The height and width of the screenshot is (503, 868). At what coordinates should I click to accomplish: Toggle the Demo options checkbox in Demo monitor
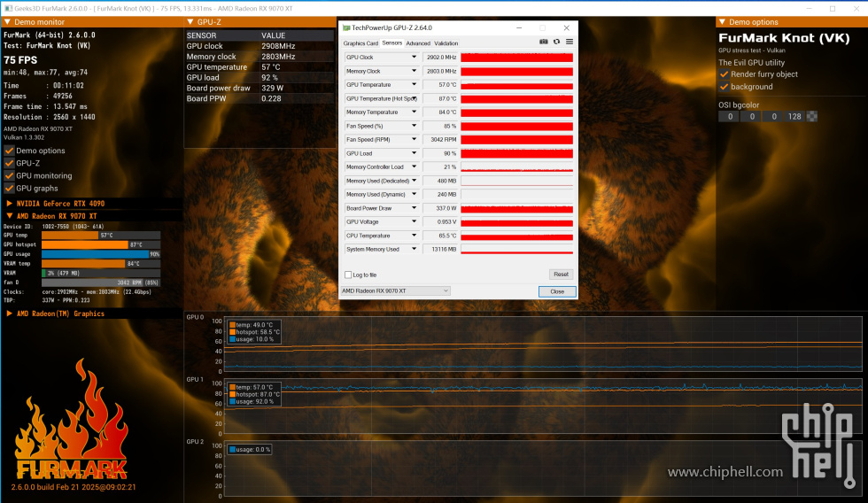click(9, 151)
